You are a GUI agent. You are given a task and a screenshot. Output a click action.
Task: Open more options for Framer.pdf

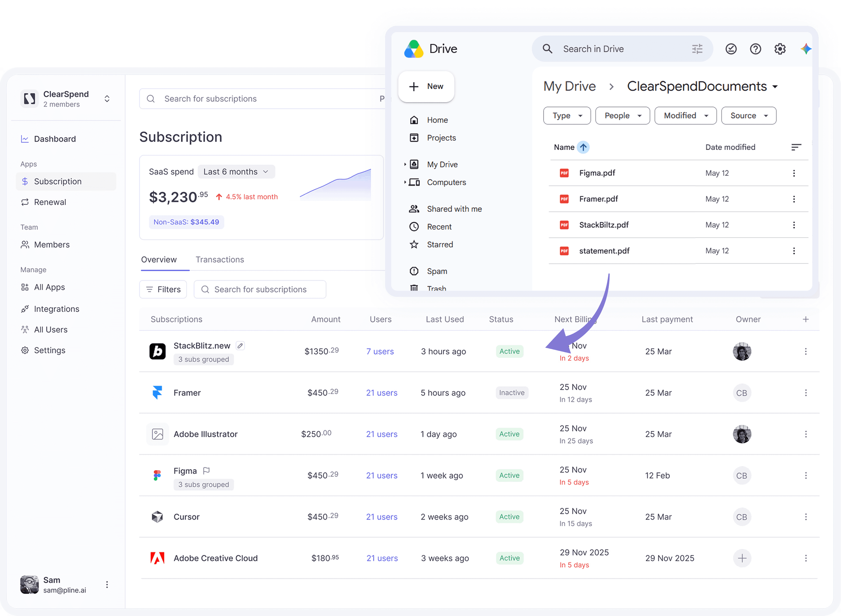[x=794, y=199]
